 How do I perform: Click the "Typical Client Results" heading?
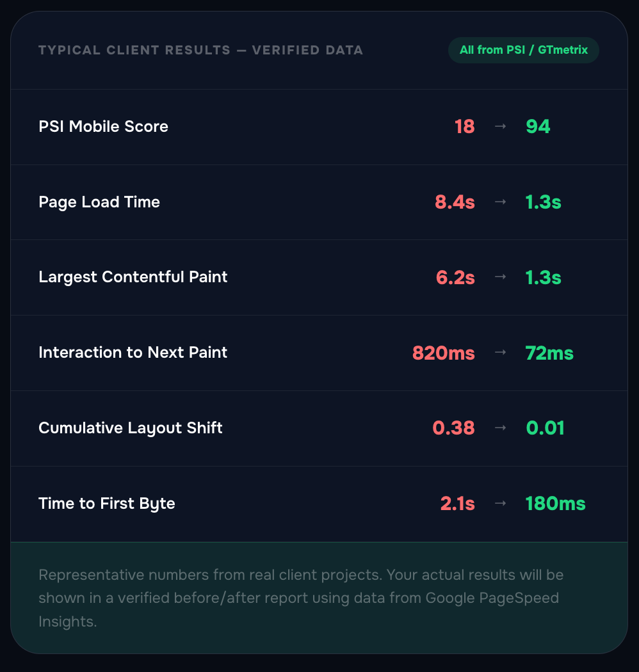coord(200,50)
